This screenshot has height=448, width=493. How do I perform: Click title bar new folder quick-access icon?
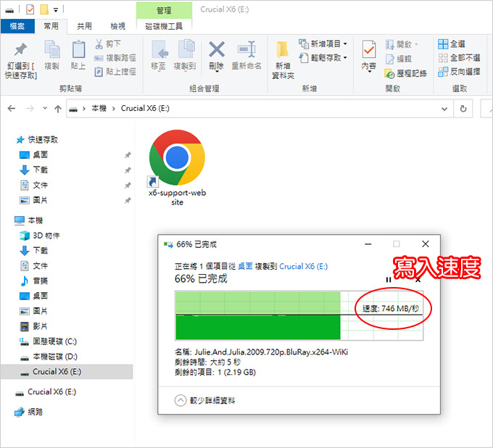point(44,9)
